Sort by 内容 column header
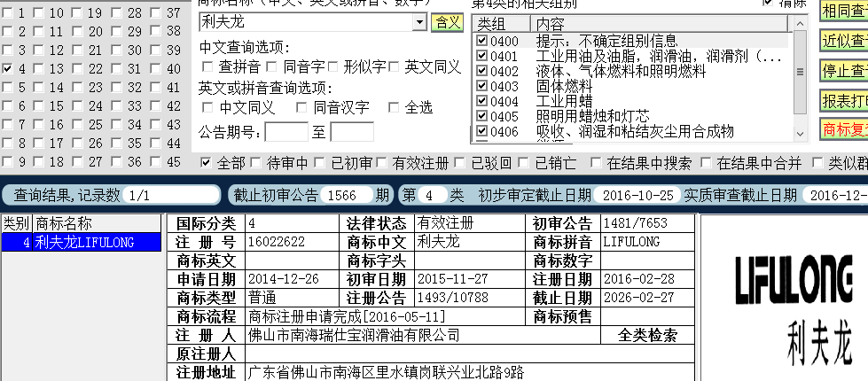 (660, 24)
